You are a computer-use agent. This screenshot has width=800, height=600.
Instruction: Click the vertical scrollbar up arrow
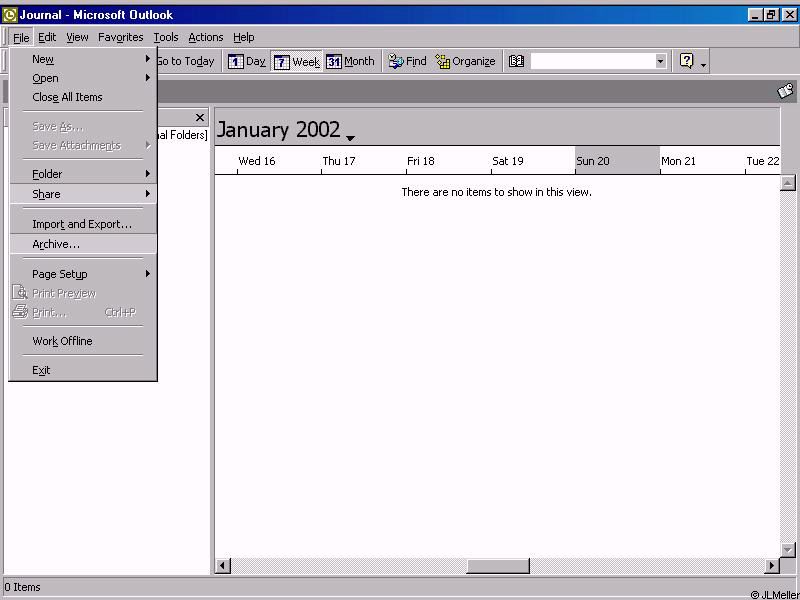point(788,183)
